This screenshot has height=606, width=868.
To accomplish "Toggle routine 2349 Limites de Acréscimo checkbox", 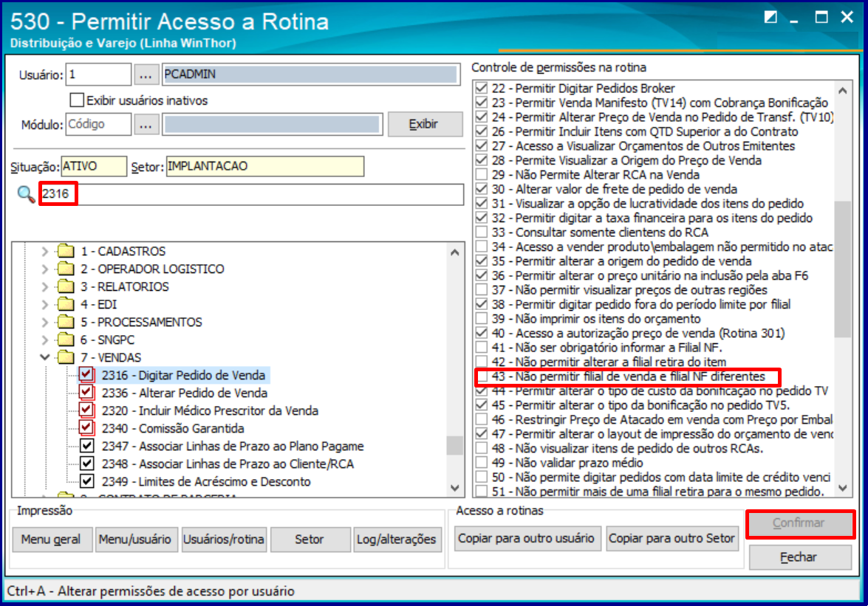I will [x=86, y=481].
